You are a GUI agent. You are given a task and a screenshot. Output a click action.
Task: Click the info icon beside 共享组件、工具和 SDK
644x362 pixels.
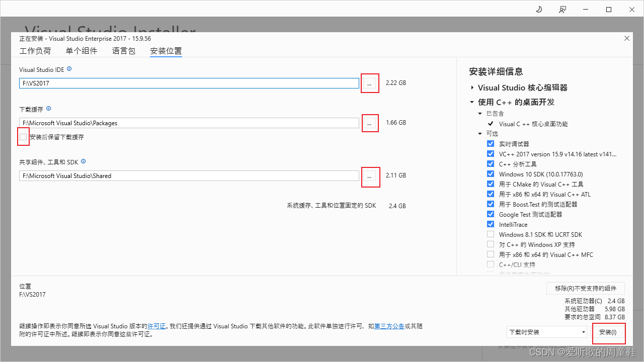pos(84,161)
